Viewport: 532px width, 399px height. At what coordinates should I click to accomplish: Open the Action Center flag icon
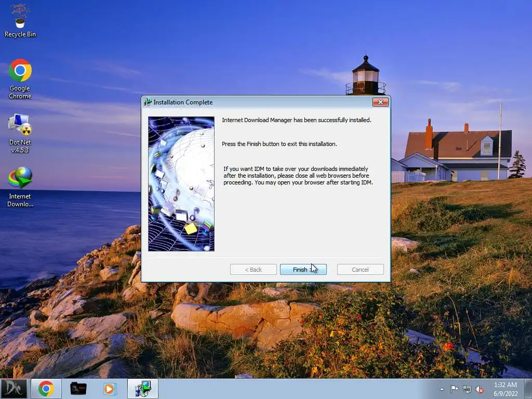coord(454,389)
